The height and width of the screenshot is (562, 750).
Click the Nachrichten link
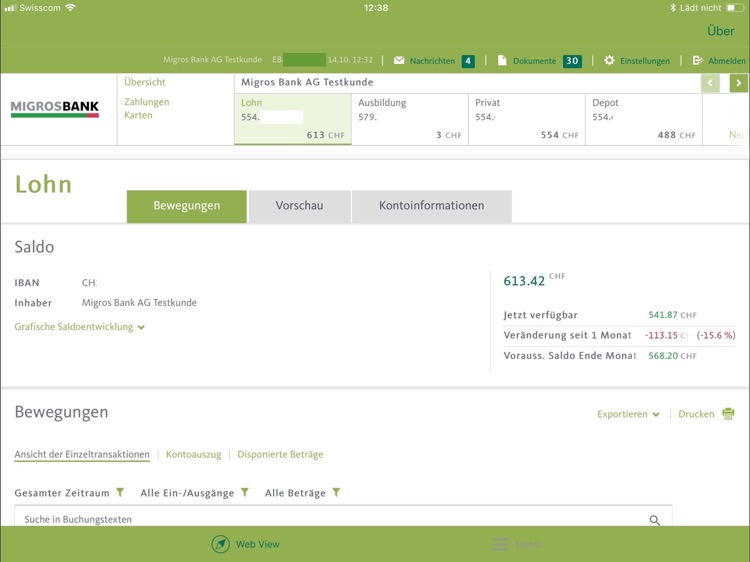click(432, 61)
